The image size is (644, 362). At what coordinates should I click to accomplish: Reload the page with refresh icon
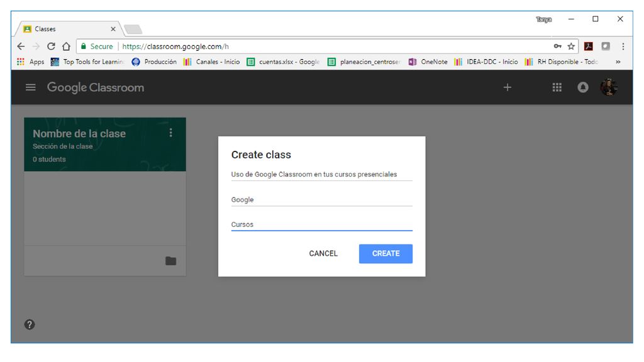(x=51, y=47)
